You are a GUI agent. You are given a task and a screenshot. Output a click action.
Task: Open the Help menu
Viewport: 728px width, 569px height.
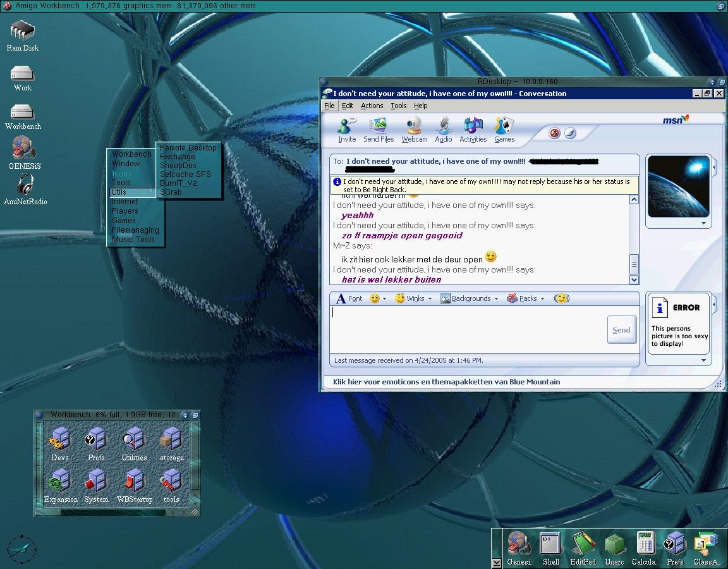coord(421,106)
